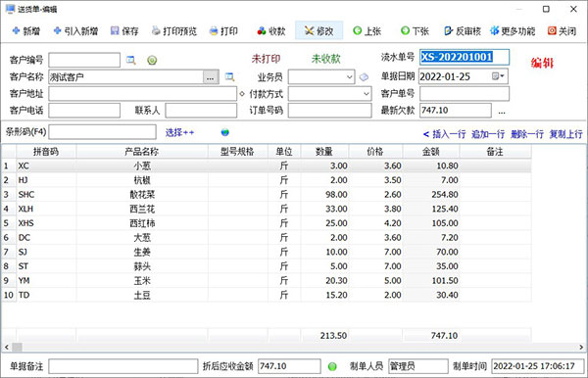Focus the 订单号码 input field

(330, 111)
